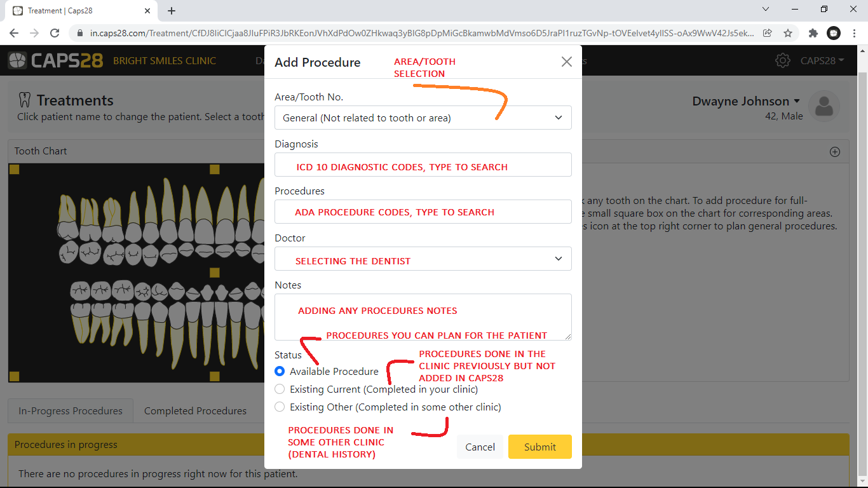Click the Diagnosis search field
Image resolution: width=868 pixels, height=488 pixels.
[423, 165]
